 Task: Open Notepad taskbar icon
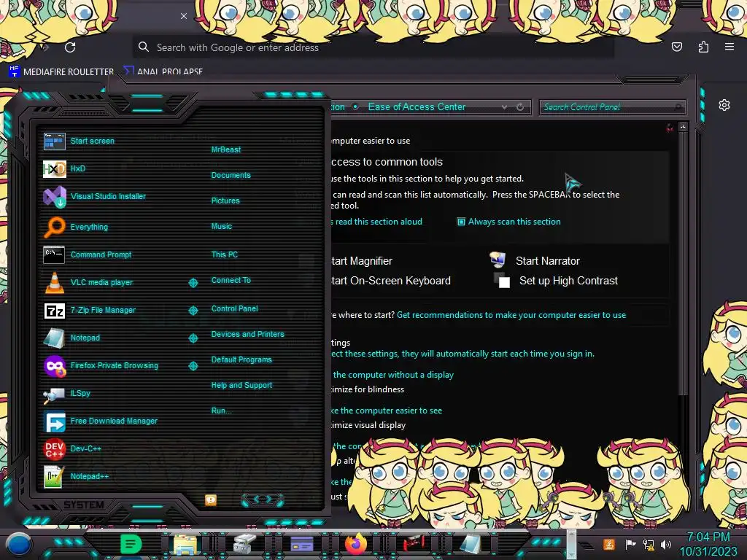[x=471, y=544]
